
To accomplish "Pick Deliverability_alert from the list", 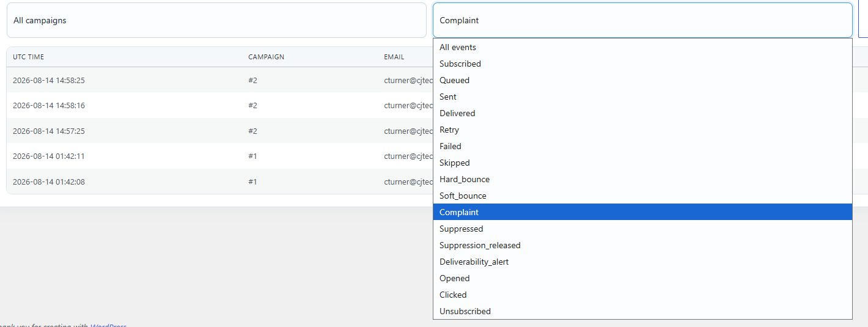I will pyautogui.click(x=642, y=262).
